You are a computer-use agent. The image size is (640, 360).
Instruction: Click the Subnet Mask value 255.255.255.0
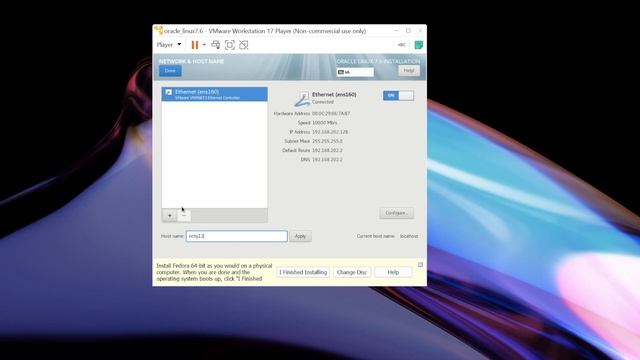[x=327, y=141]
